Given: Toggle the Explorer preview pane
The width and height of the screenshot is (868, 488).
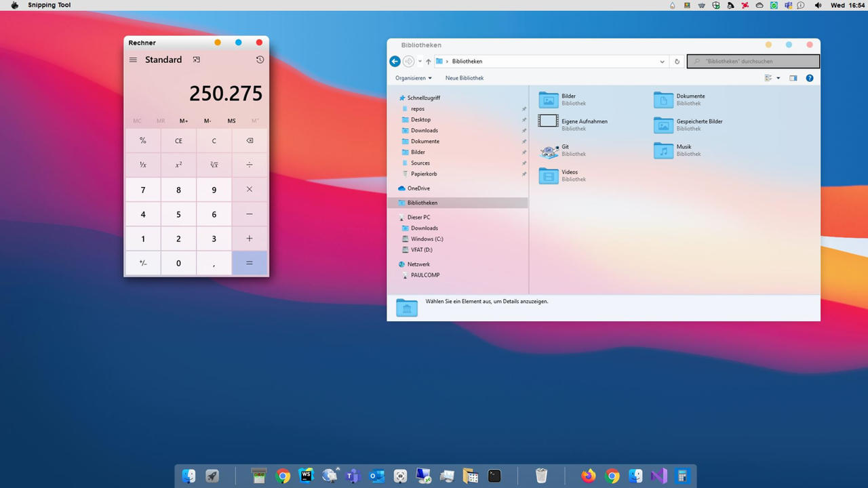Looking at the screenshot, I should click(x=793, y=78).
